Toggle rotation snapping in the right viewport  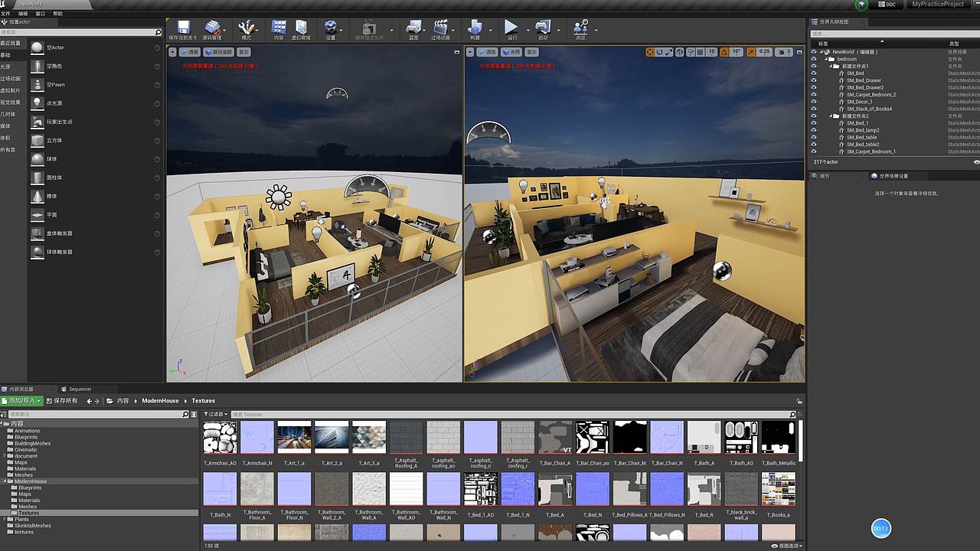726,52
